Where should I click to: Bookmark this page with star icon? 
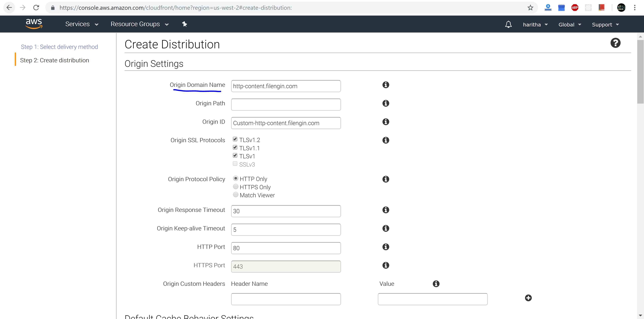click(x=530, y=8)
